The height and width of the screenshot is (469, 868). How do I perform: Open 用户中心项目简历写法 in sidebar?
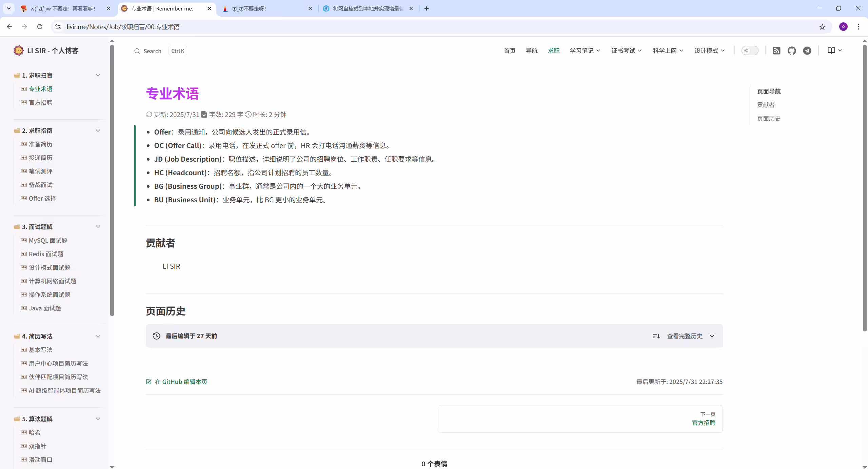(58, 364)
